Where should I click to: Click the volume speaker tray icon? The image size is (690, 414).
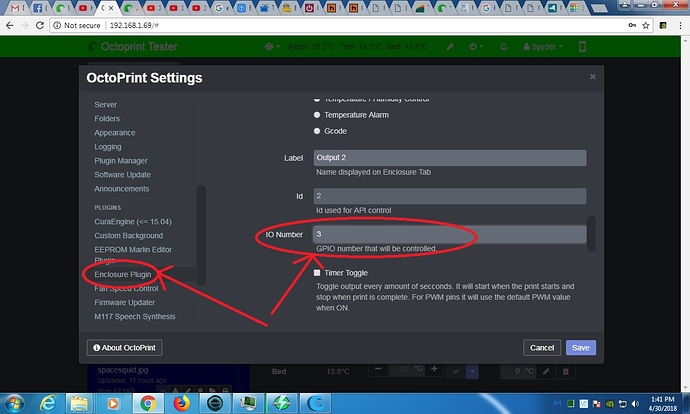pyautogui.click(x=635, y=403)
